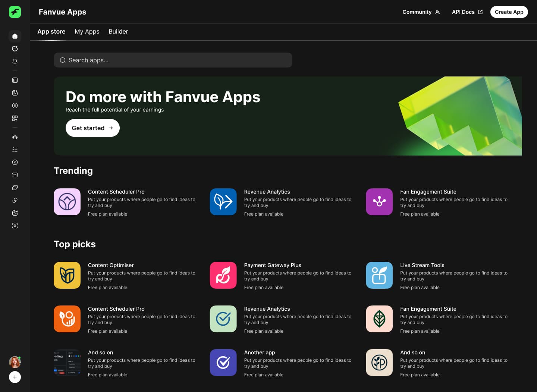Open the Live Stream Tools app icon
This screenshot has height=392, width=537.
pyautogui.click(x=379, y=275)
